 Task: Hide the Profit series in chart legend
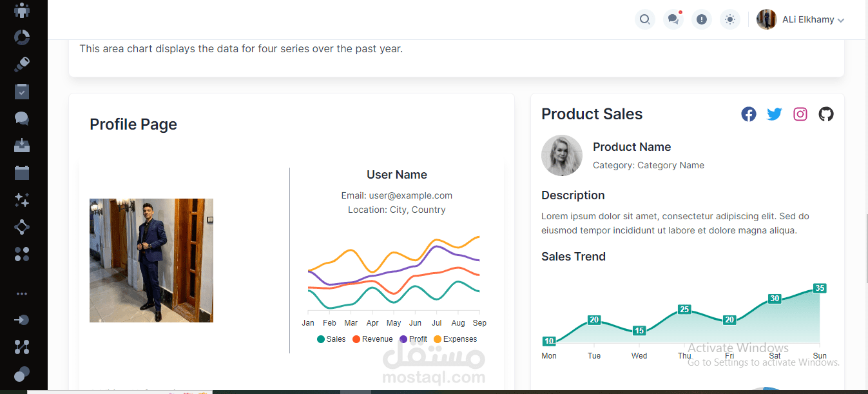click(x=413, y=339)
